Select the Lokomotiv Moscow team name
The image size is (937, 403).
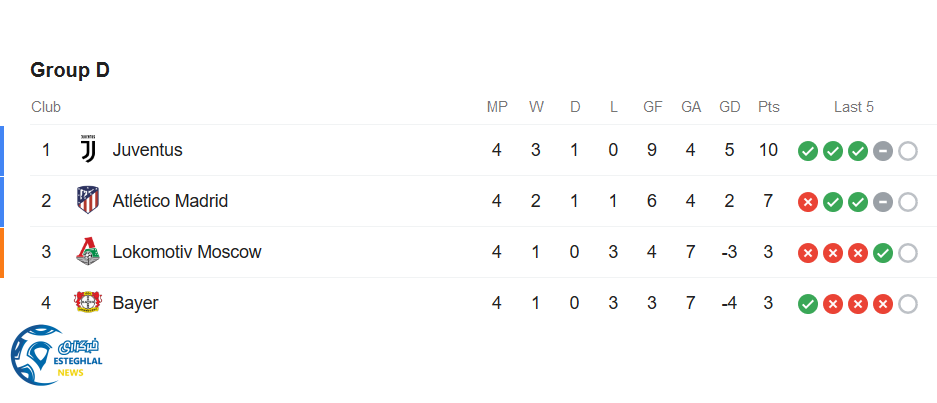click(187, 252)
